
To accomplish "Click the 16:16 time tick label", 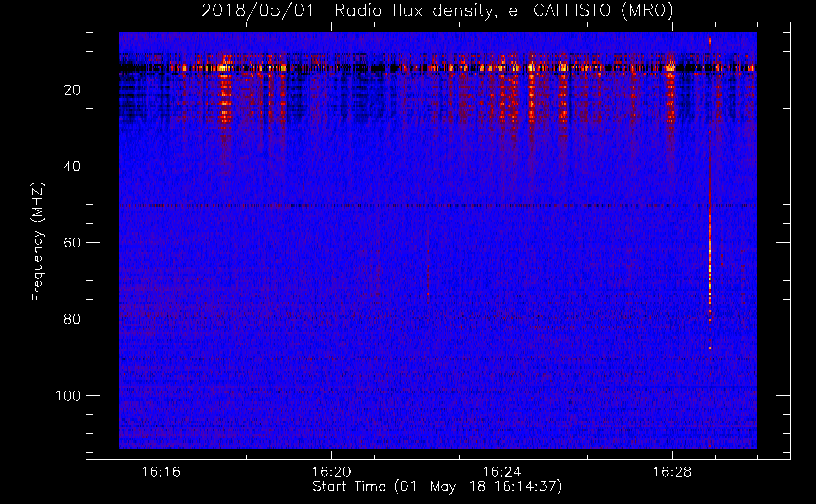I will [161, 472].
